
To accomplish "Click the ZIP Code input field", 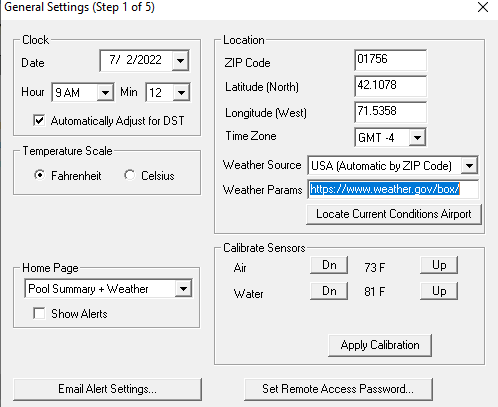I will click(390, 60).
